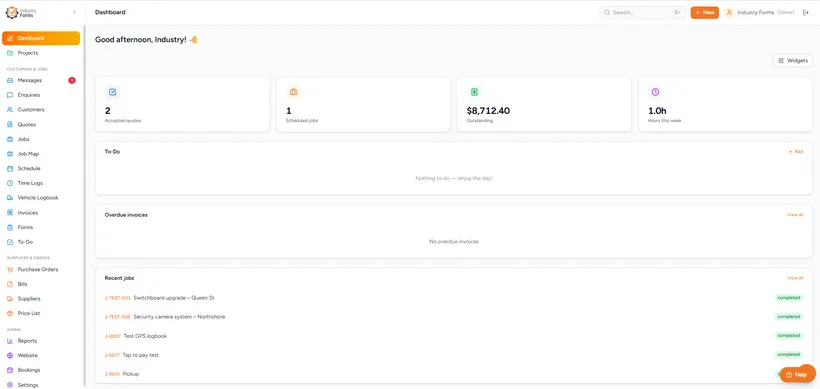Navigate to Vehicle Logbook
The height and width of the screenshot is (389, 820).
point(41,198)
